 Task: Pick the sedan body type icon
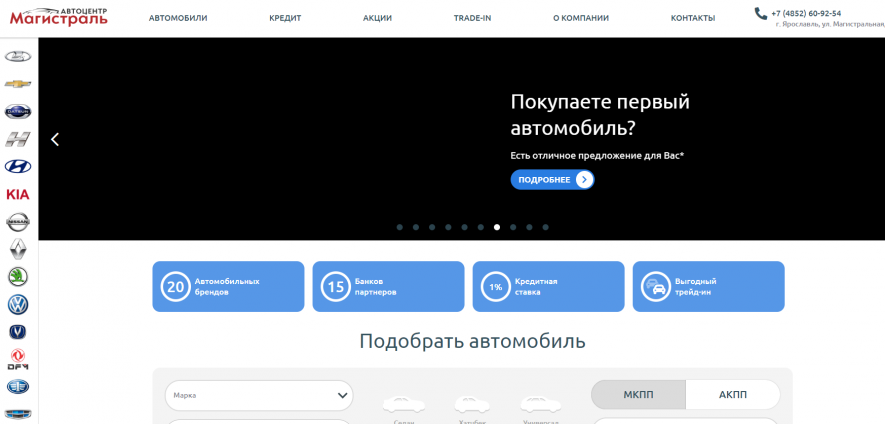tap(404, 405)
